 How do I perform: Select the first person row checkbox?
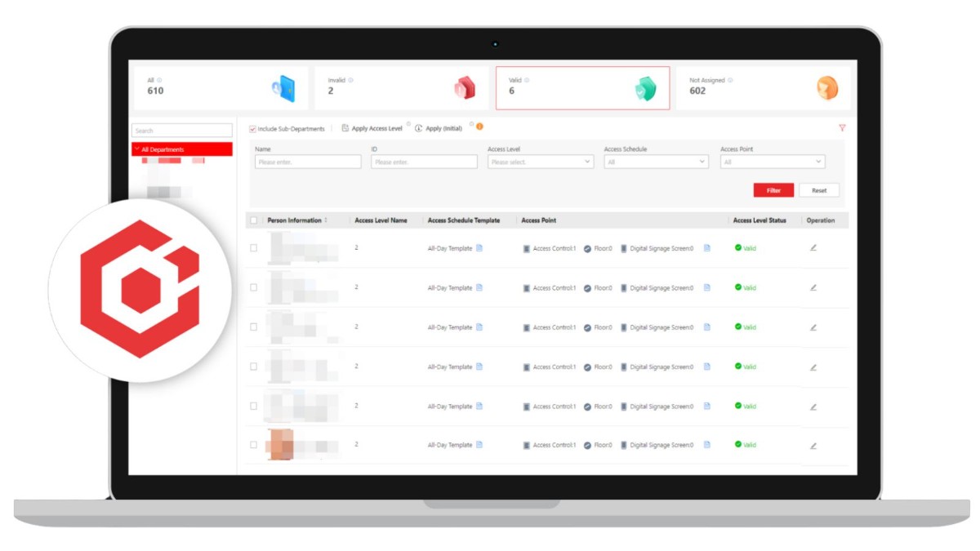click(x=254, y=248)
